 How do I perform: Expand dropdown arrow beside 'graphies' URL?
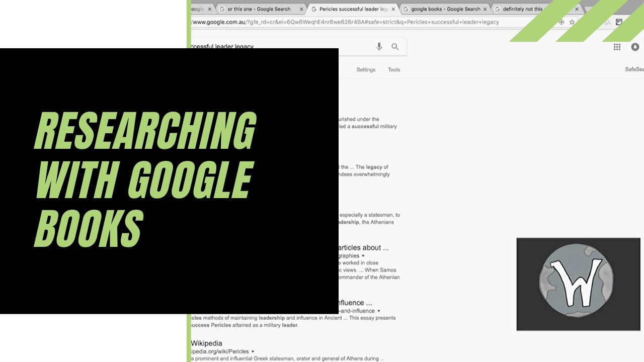[x=363, y=256]
